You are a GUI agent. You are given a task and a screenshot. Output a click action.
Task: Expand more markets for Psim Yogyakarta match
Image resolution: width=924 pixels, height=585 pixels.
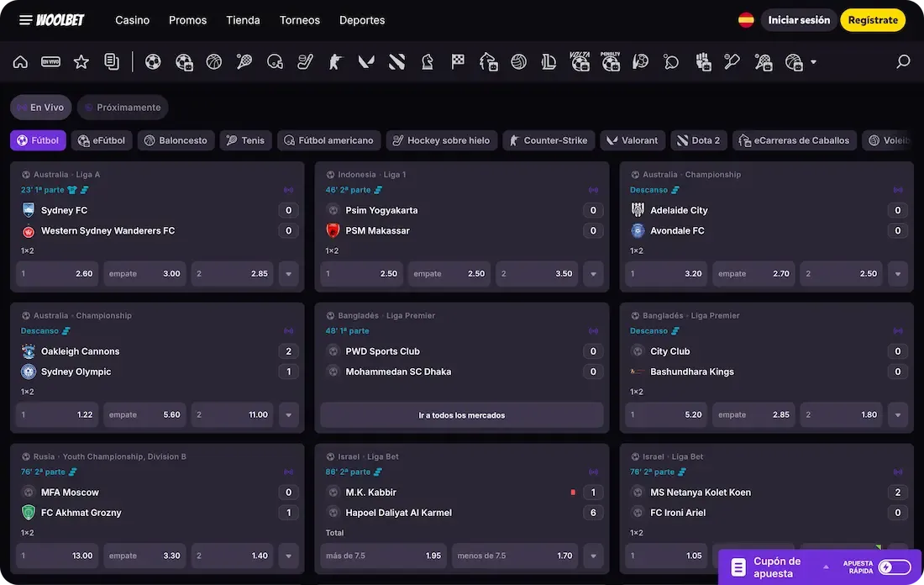pyautogui.click(x=593, y=274)
